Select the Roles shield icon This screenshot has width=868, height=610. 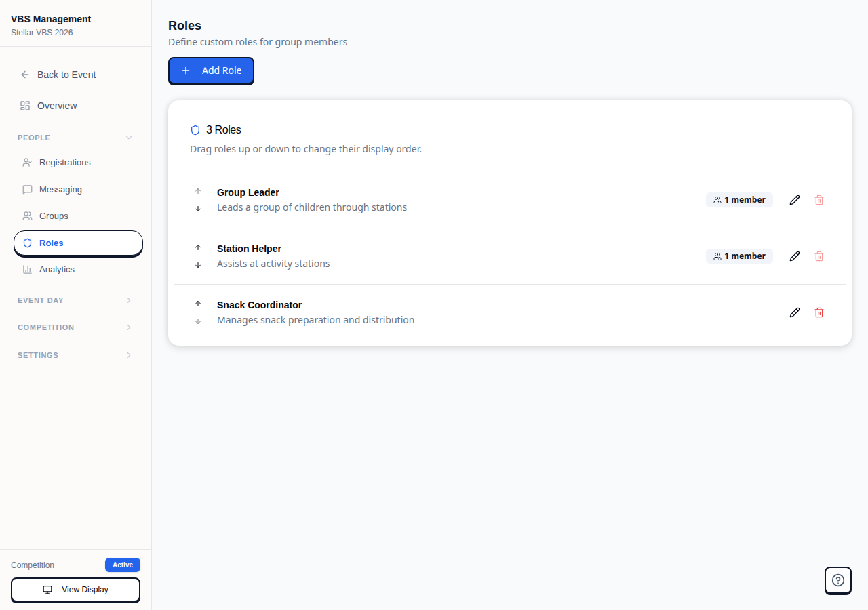click(x=27, y=243)
